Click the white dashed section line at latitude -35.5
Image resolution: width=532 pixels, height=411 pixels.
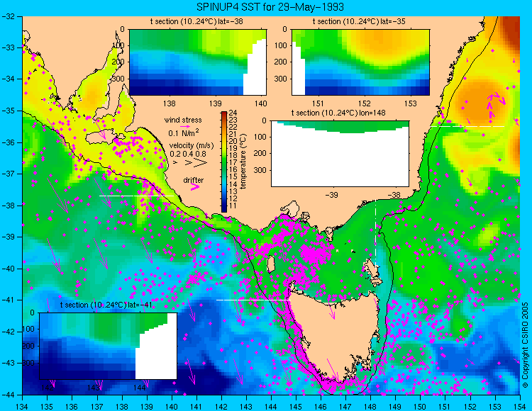pos(467,126)
